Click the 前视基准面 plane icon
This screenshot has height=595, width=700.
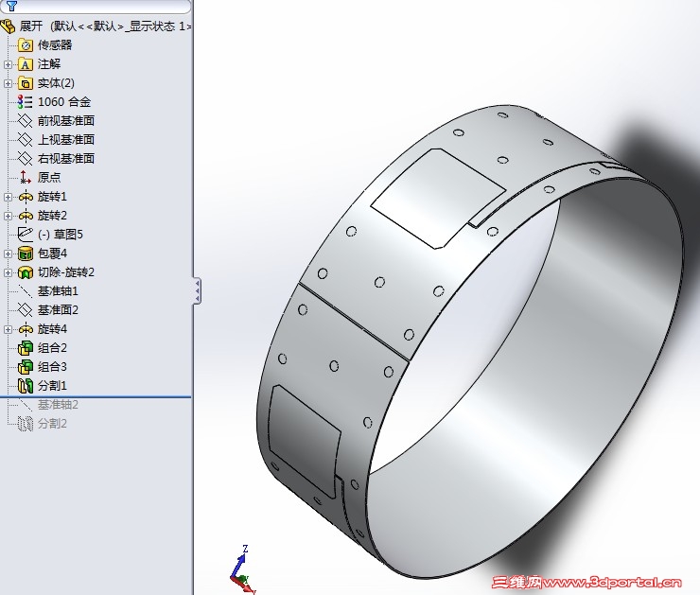click(x=25, y=120)
